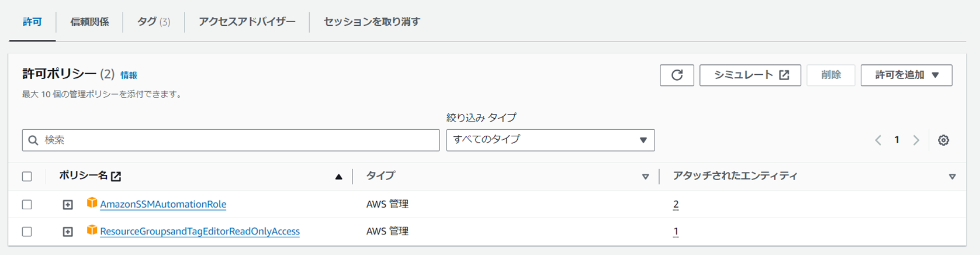Open the AmazonSSMAutomationRole policy link
This screenshot has height=255, width=980.
coord(163,204)
